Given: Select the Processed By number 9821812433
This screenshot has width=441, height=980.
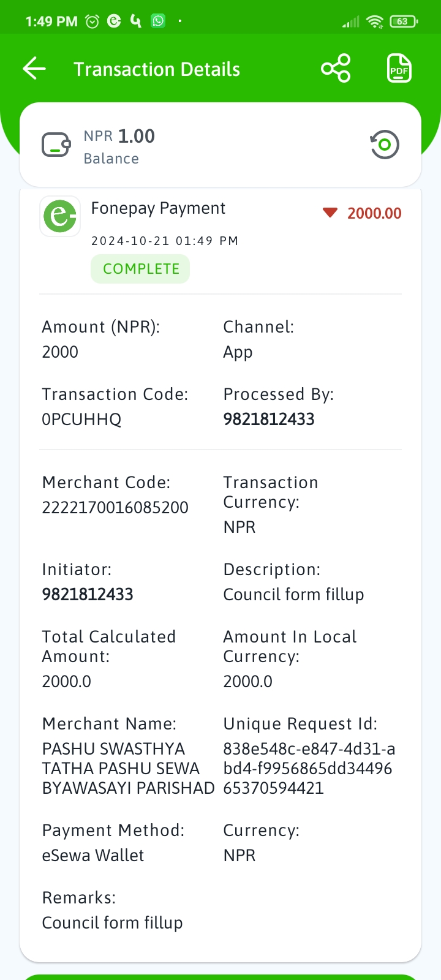Looking at the screenshot, I should click(x=269, y=420).
